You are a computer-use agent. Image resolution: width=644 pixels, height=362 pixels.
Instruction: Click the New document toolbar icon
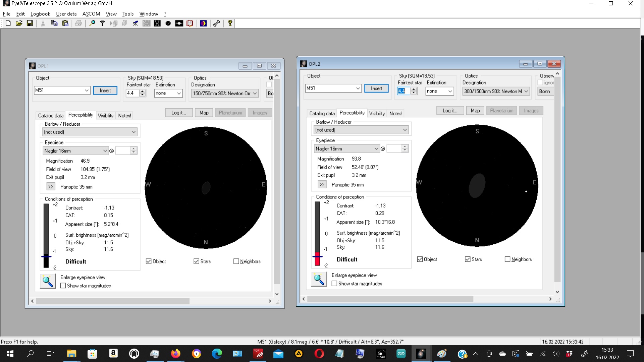[x=8, y=23]
